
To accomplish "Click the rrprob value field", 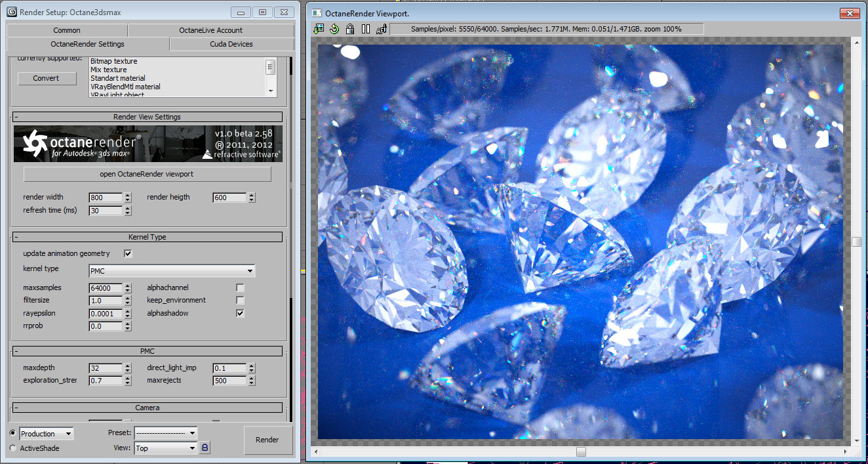I will 106,326.
